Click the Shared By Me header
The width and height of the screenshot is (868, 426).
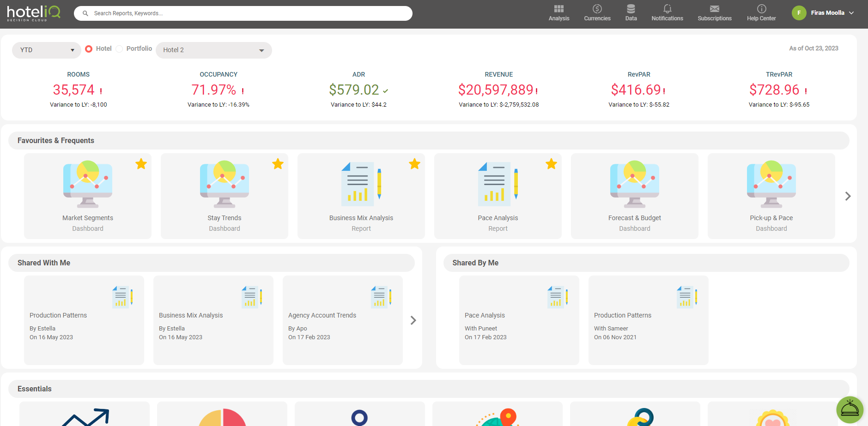(x=646, y=263)
